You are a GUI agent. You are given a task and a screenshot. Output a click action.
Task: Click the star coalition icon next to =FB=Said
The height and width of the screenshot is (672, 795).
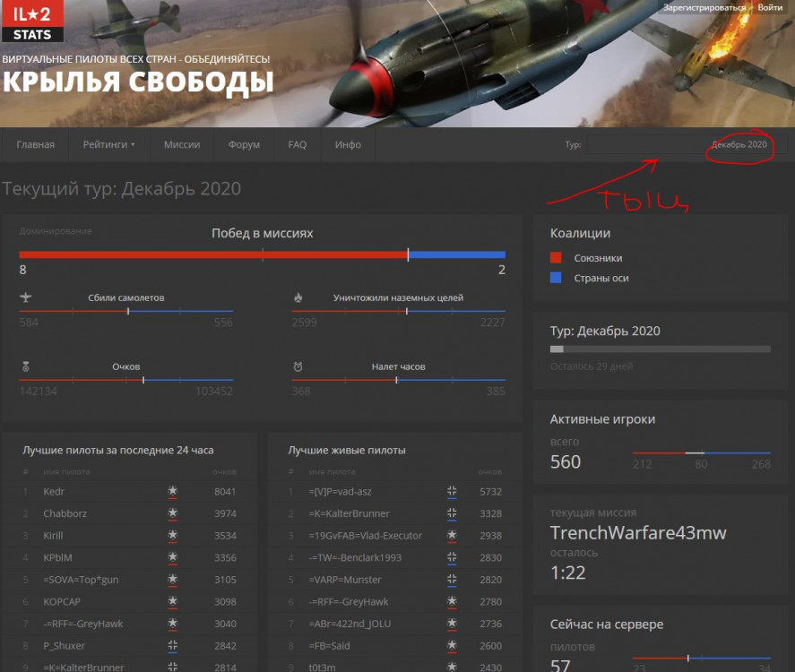point(453,645)
